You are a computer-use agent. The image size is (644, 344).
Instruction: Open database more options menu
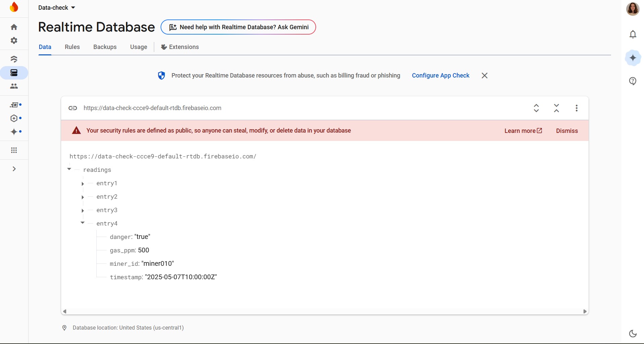577,108
